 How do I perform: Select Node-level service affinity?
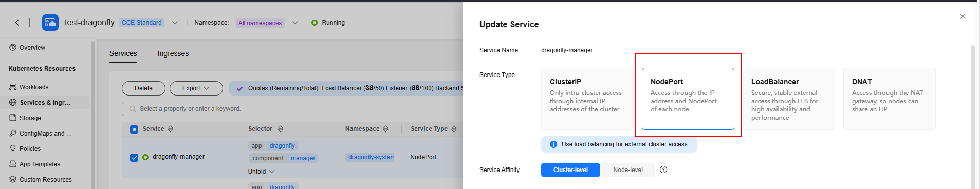tap(627, 170)
